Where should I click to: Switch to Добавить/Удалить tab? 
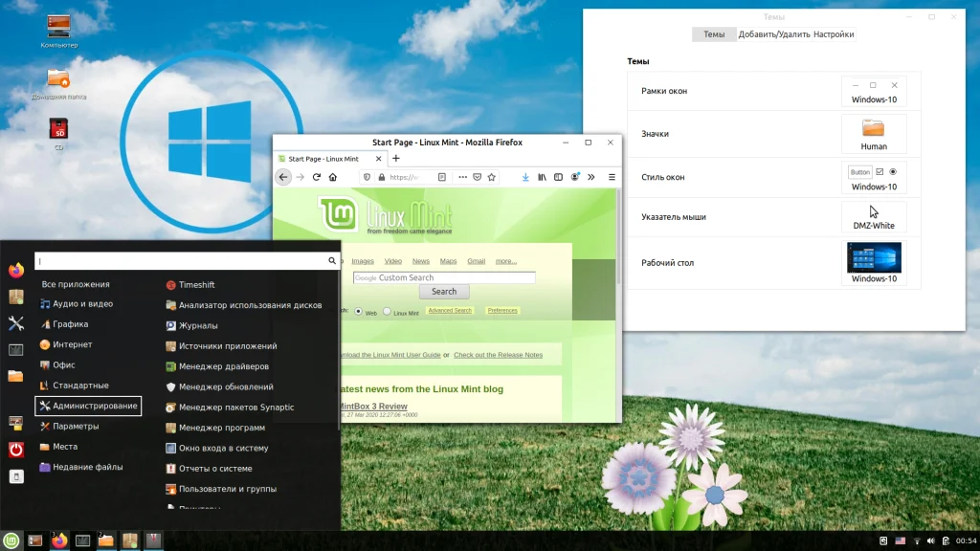tap(773, 34)
